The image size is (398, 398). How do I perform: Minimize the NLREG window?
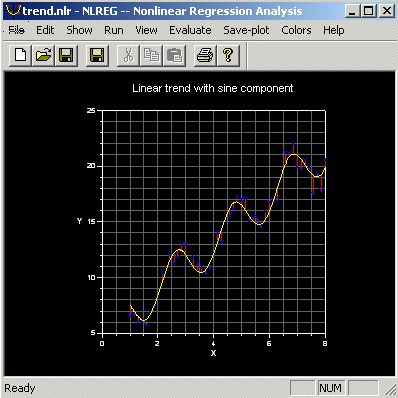(353, 11)
